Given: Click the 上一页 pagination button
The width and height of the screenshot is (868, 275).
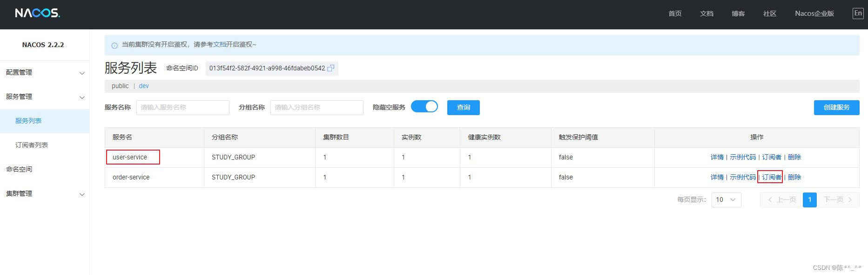Looking at the screenshot, I should point(781,199).
